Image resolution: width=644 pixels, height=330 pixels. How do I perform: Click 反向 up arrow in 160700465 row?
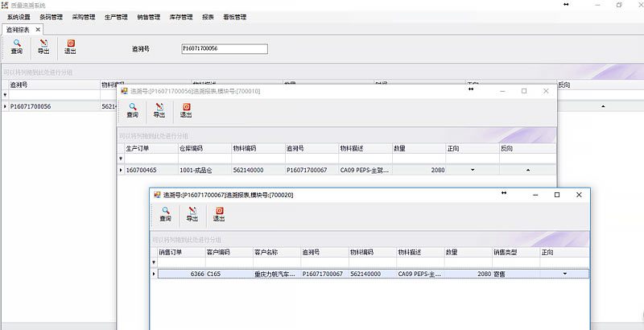[527, 170]
